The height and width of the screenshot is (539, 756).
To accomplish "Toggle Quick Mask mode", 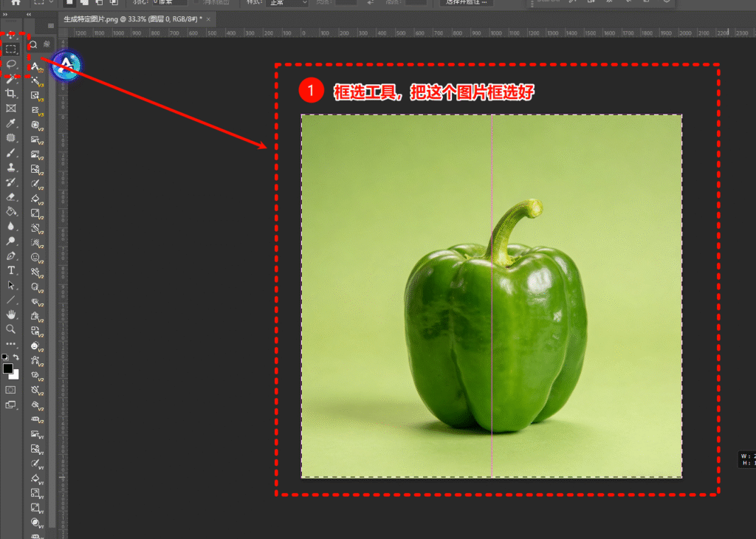I will [x=11, y=389].
